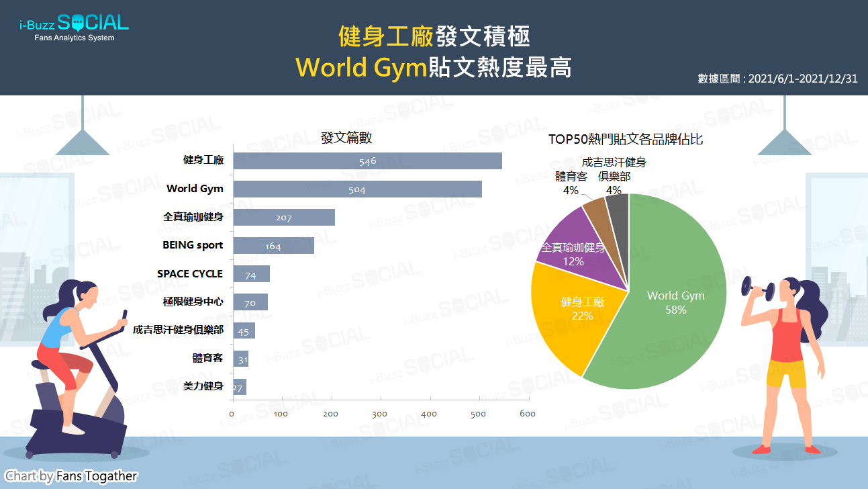
Task: Click the 全真瑜珈健身 bar showing 207
Action: [284, 218]
